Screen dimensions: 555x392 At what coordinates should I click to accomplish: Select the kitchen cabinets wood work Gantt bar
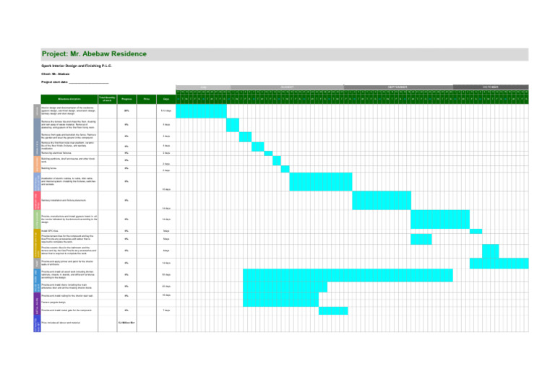pos(348,275)
